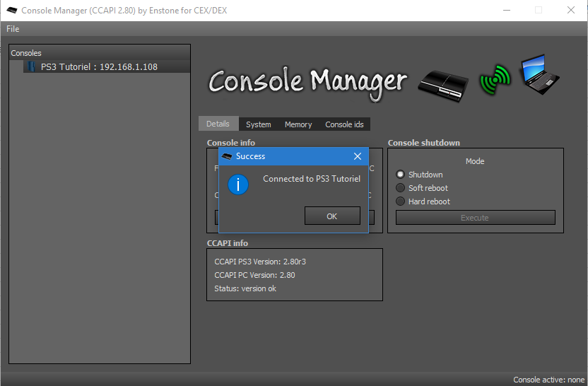The width and height of the screenshot is (588, 386).
Task: Select PS3 Tutoriel : 192.168.1.108 console row
Action: click(107, 66)
